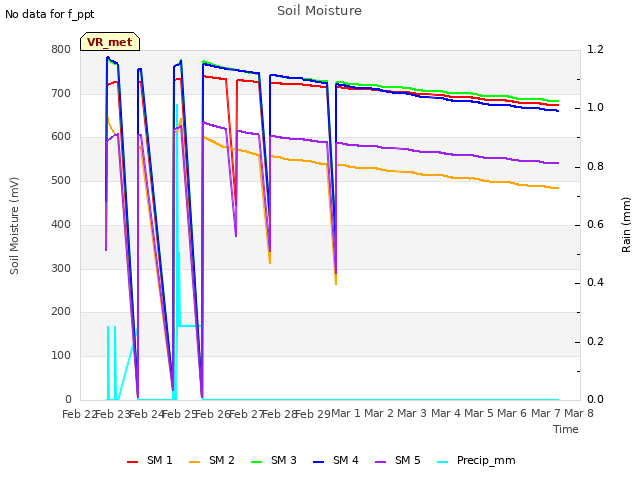Click the orange SM 2 legend swatch

pos(195,462)
